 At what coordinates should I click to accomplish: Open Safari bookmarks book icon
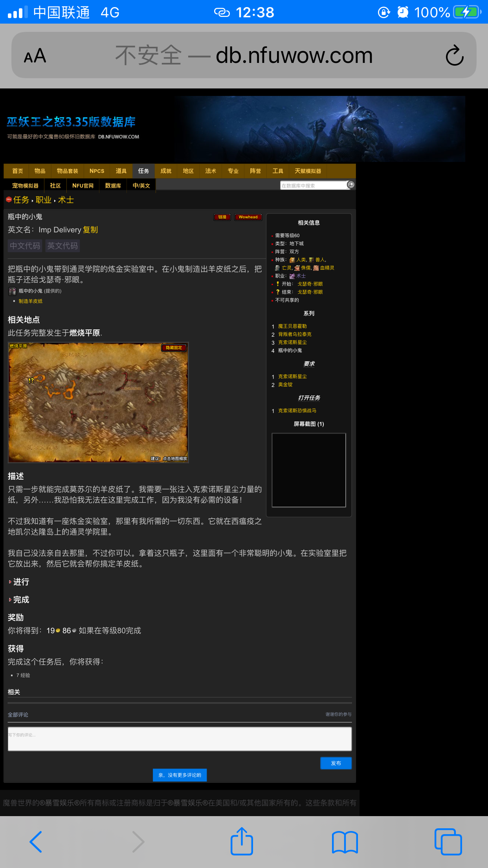tap(345, 842)
